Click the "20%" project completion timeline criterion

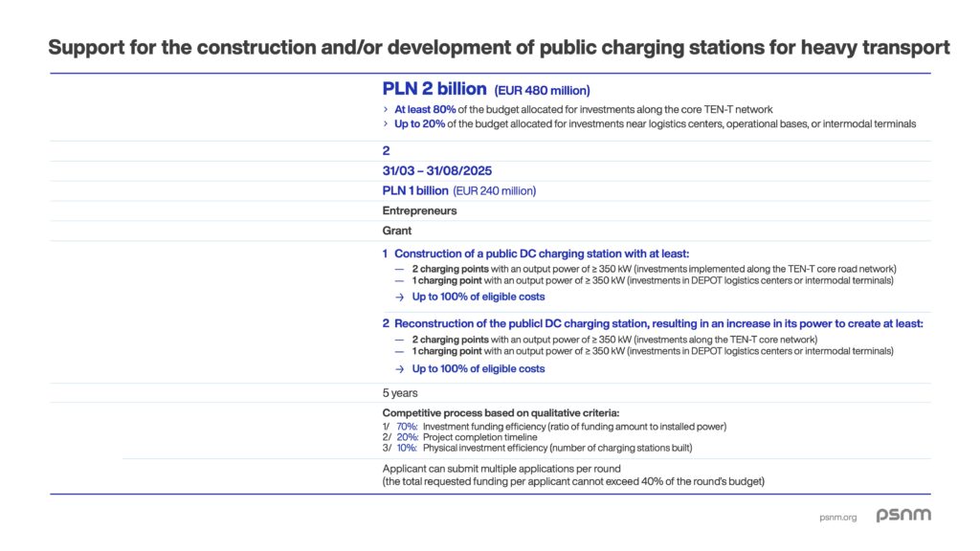coord(407,437)
